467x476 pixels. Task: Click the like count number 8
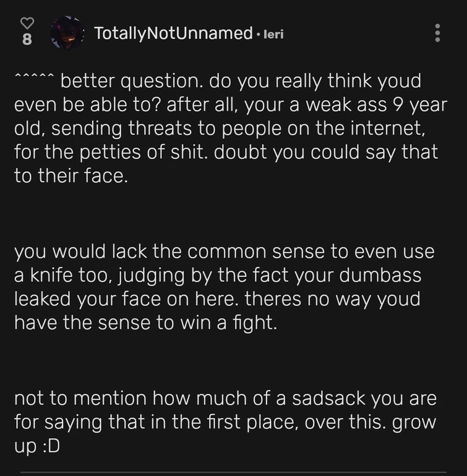click(27, 40)
